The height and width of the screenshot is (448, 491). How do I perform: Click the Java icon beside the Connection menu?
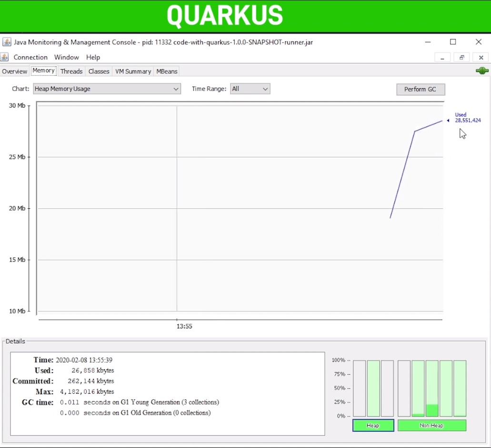point(4,57)
